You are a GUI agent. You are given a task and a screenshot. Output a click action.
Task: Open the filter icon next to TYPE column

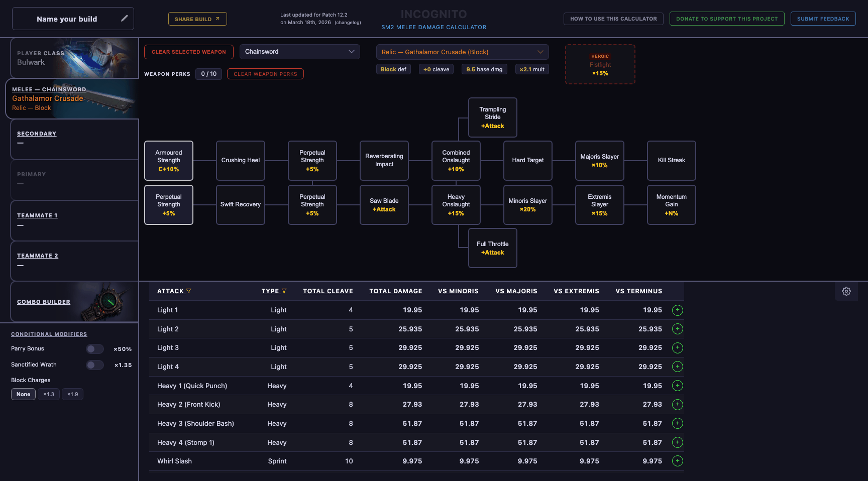click(x=284, y=291)
